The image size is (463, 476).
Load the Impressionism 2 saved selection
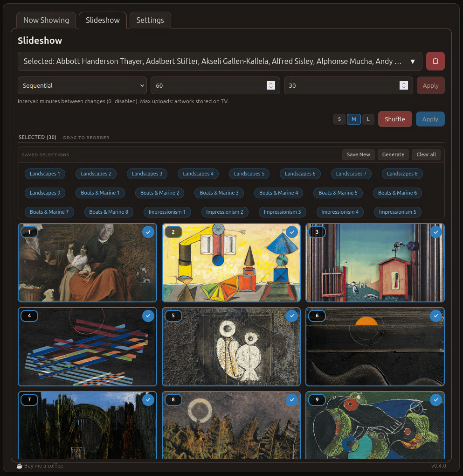coord(225,212)
